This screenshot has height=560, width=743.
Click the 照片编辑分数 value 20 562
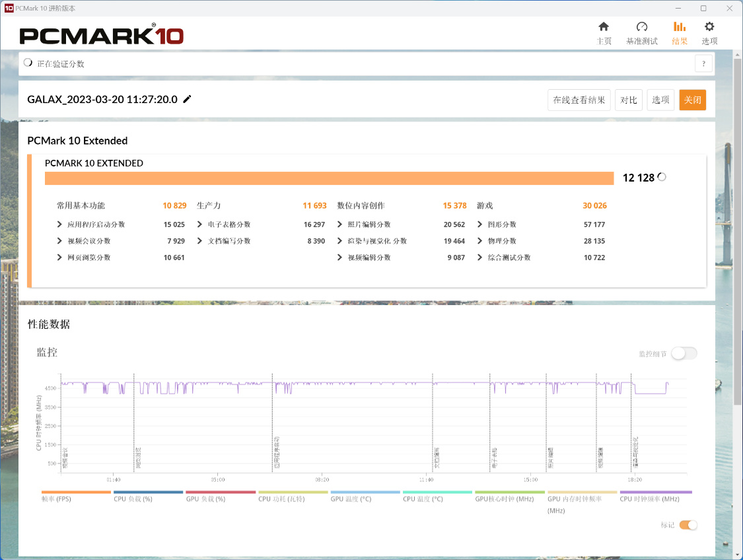(454, 225)
